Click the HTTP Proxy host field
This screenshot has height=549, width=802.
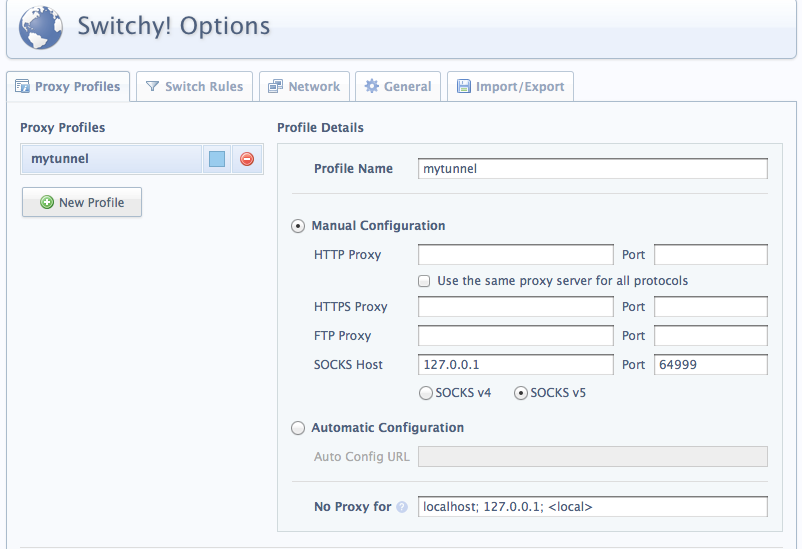pos(516,255)
